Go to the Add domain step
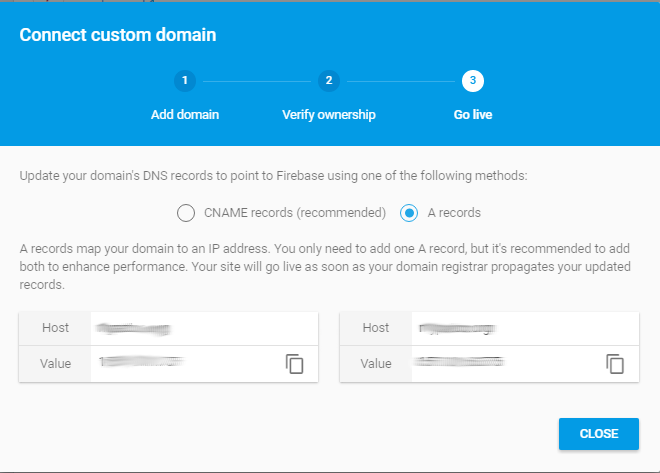The height and width of the screenshot is (473, 660). pos(185,114)
